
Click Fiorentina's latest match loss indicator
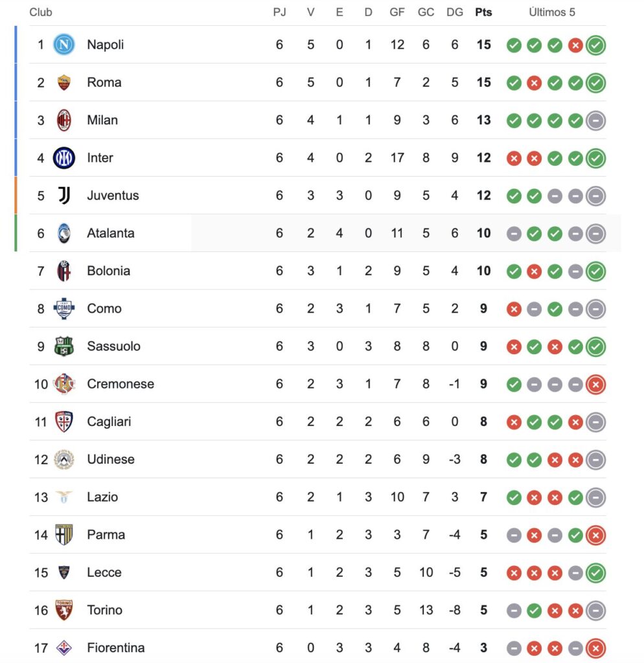(x=595, y=648)
